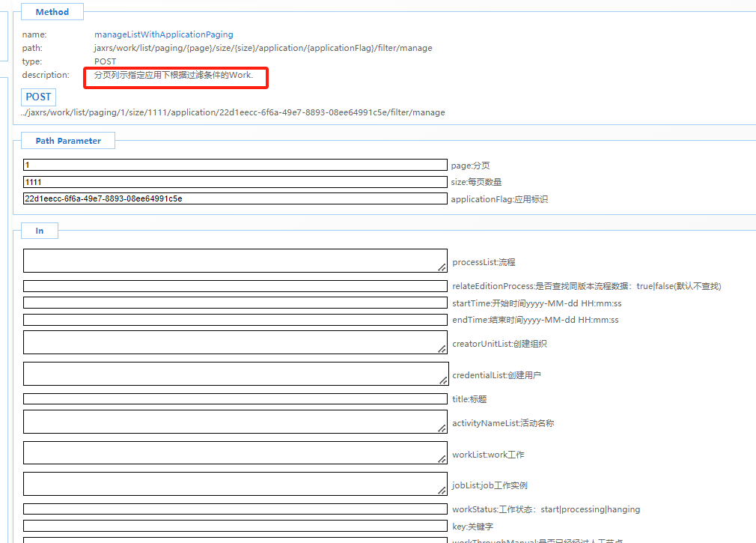Click the POST submit button
Image resolution: width=756 pixels, height=543 pixels.
pos(38,97)
